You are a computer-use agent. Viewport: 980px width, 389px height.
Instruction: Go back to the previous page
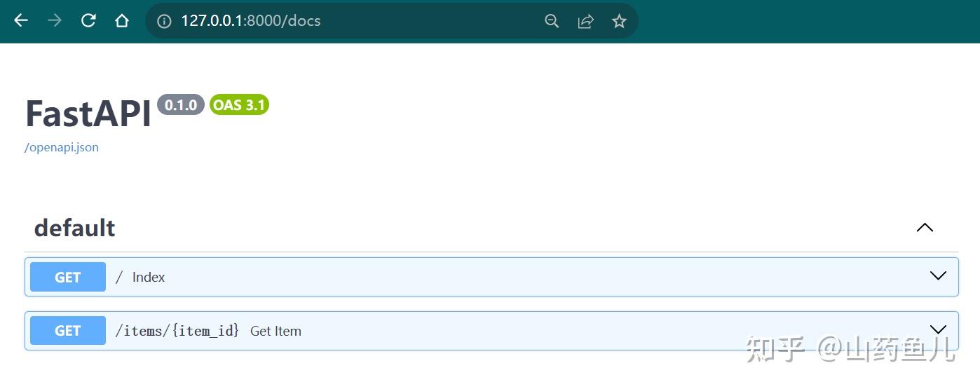(21, 21)
